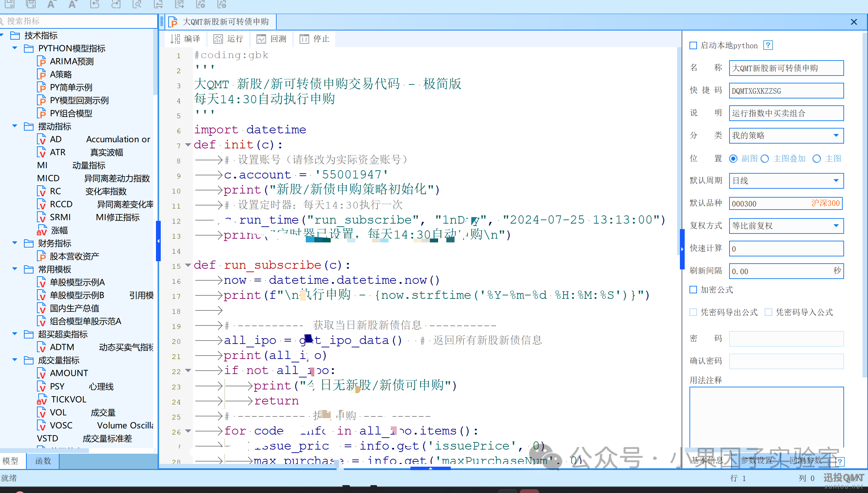Select the 大QMT新股新可转债申购 editor tab

tap(221, 22)
